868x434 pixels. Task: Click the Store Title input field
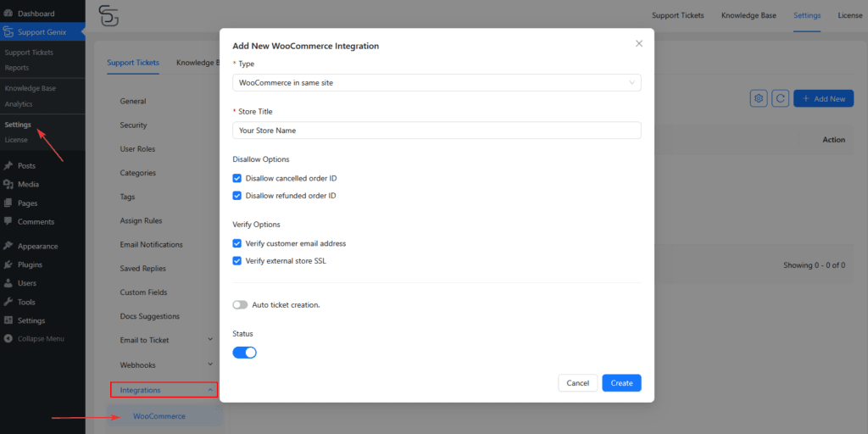point(437,131)
